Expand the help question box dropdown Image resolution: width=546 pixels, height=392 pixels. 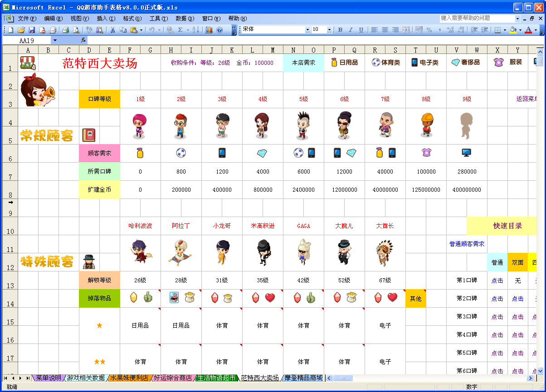pyautogui.click(x=517, y=19)
